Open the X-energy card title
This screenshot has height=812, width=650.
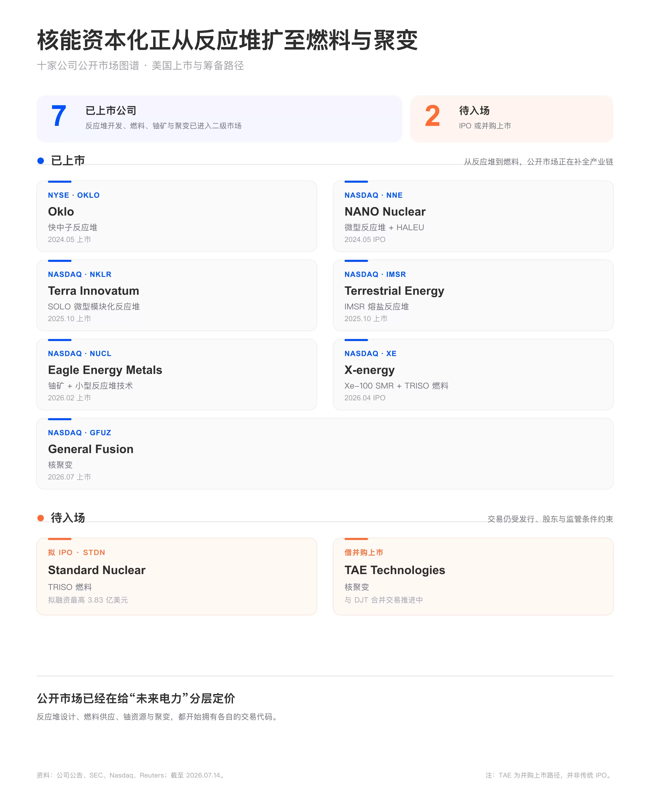click(x=369, y=370)
